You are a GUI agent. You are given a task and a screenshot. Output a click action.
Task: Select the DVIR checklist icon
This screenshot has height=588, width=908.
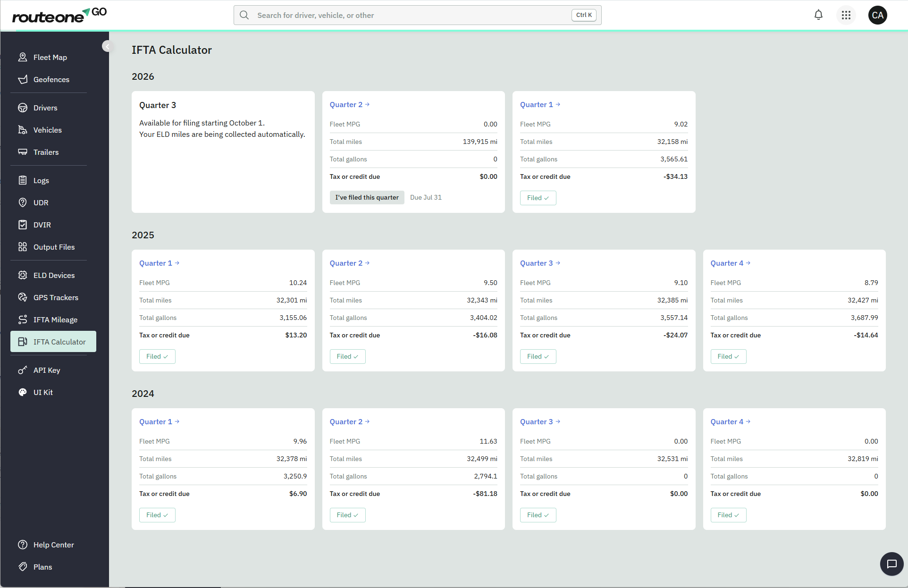(23, 225)
